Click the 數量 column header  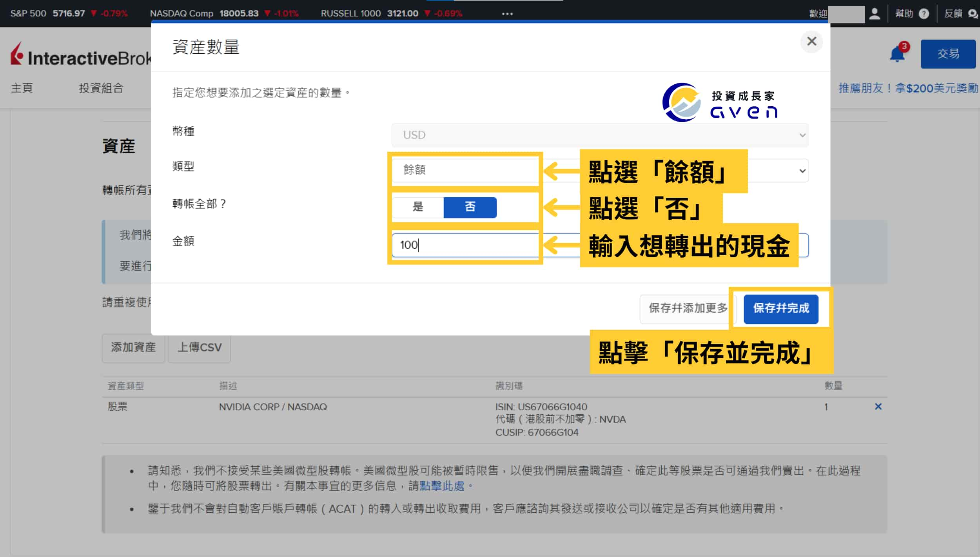[833, 386]
